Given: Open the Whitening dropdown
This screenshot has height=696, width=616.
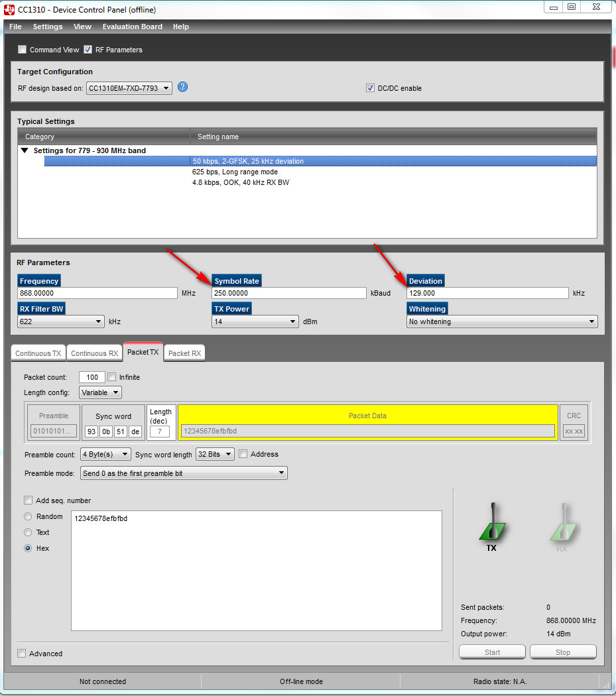Looking at the screenshot, I should 502,321.
